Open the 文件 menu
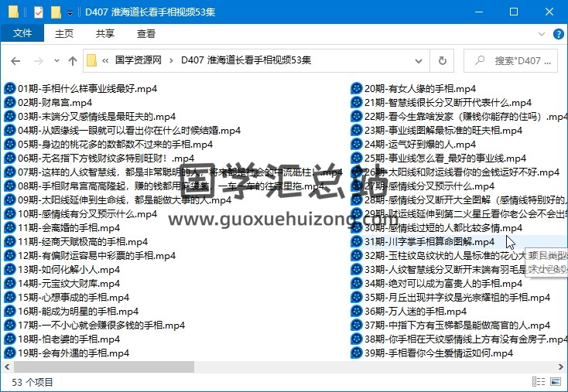The height and width of the screenshot is (392, 568). (22, 33)
